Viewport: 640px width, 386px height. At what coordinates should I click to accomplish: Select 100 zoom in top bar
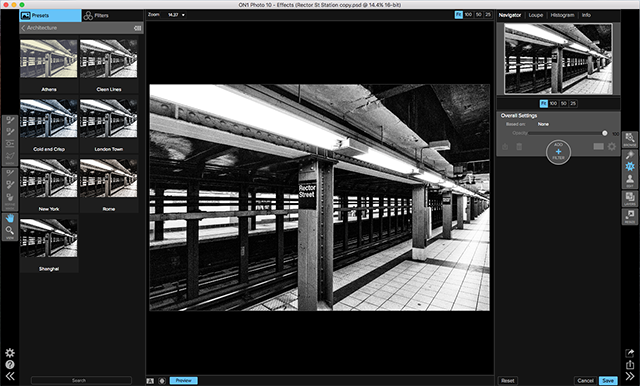[468, 15]
